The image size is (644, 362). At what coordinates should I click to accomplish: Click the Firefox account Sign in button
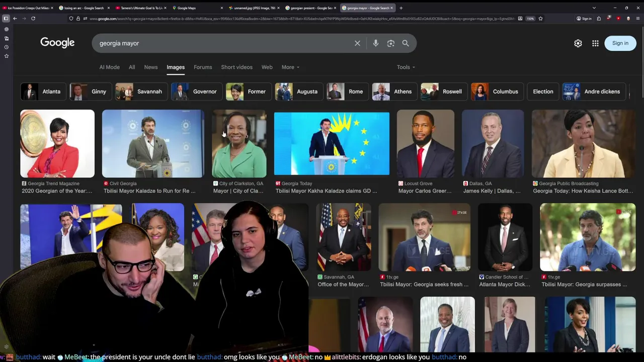click(584, 19)
